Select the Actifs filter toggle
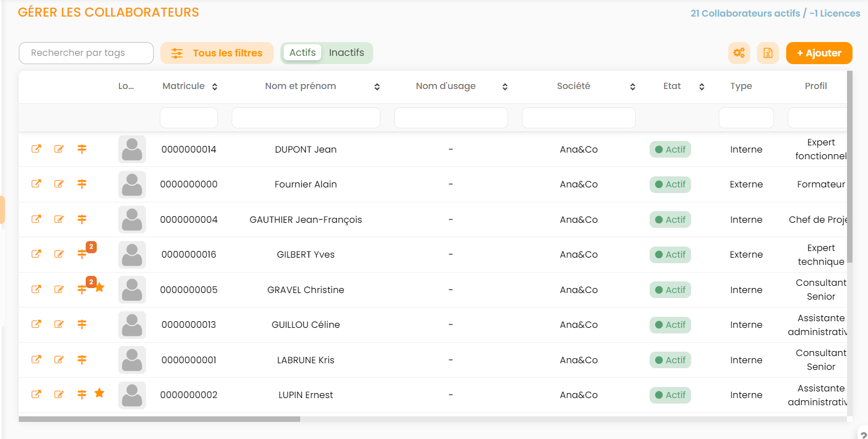868x439 pixels. coord(302,53)
